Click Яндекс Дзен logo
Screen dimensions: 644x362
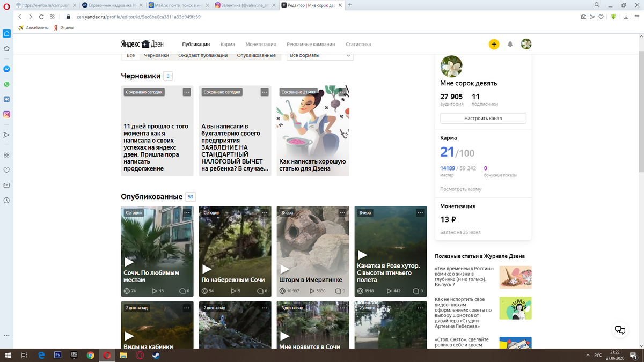pos(142,44)
